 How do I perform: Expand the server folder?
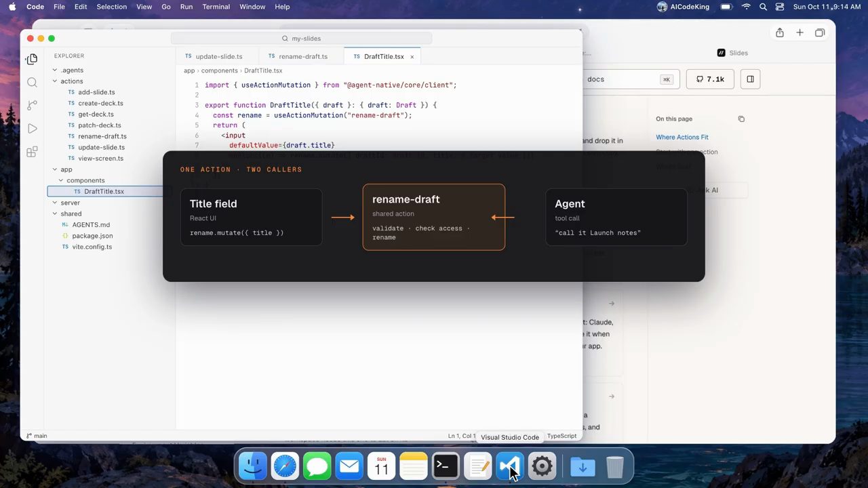pos(69,203)
